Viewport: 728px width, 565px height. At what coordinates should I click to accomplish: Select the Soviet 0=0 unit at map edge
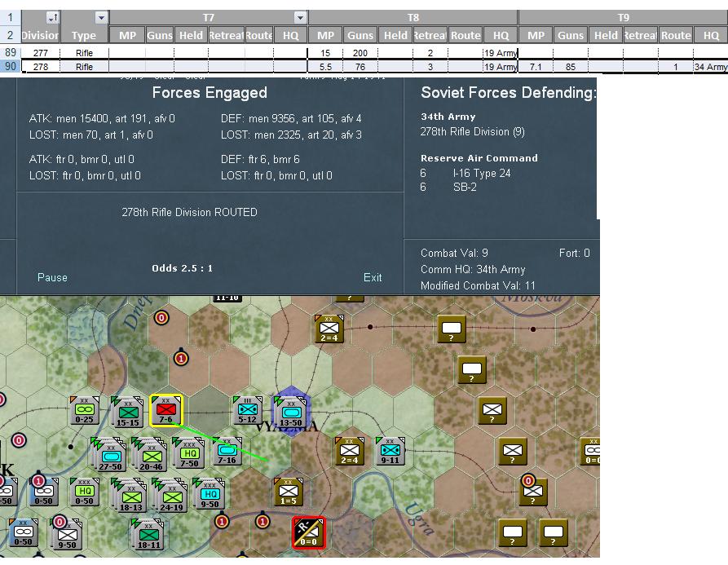click(x=590, y=451)
